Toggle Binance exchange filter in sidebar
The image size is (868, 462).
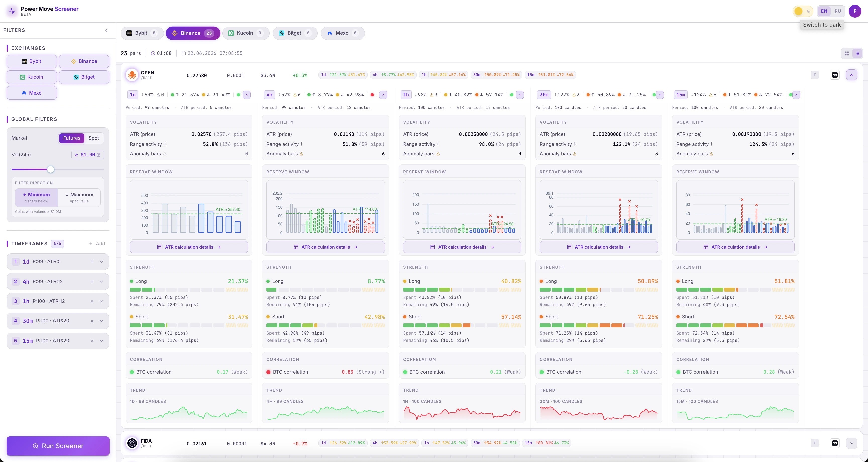84,61
